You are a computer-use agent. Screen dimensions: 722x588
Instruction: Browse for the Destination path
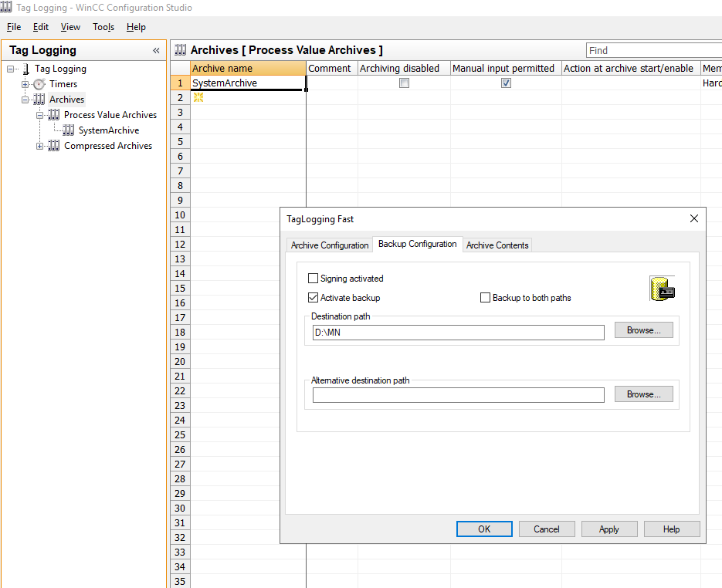point(643,330)
